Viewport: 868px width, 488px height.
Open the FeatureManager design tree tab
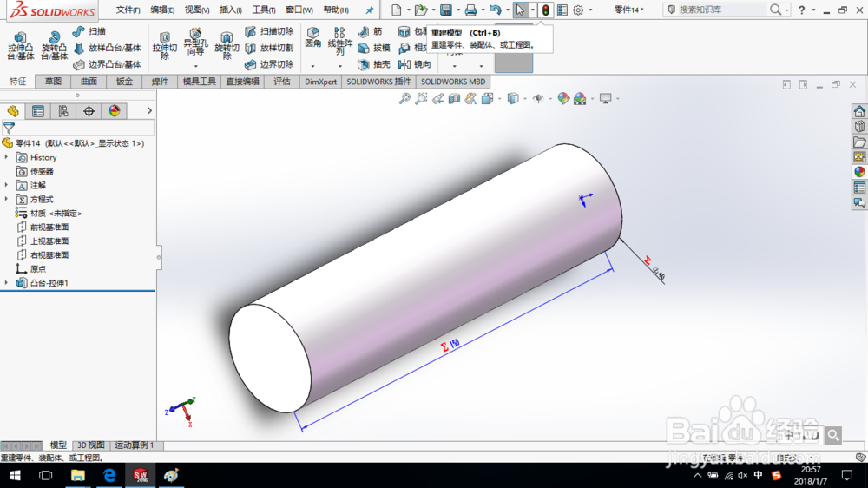(x=13, y=111)
